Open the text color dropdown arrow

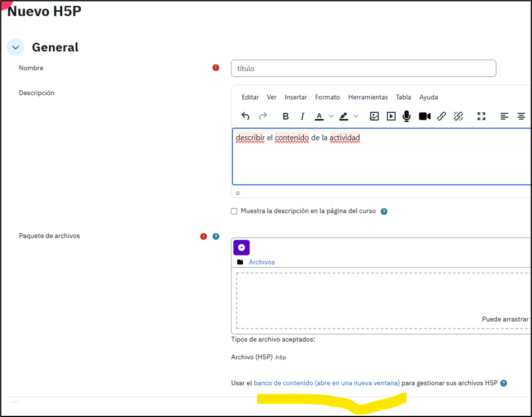click(x=331, y=116)
